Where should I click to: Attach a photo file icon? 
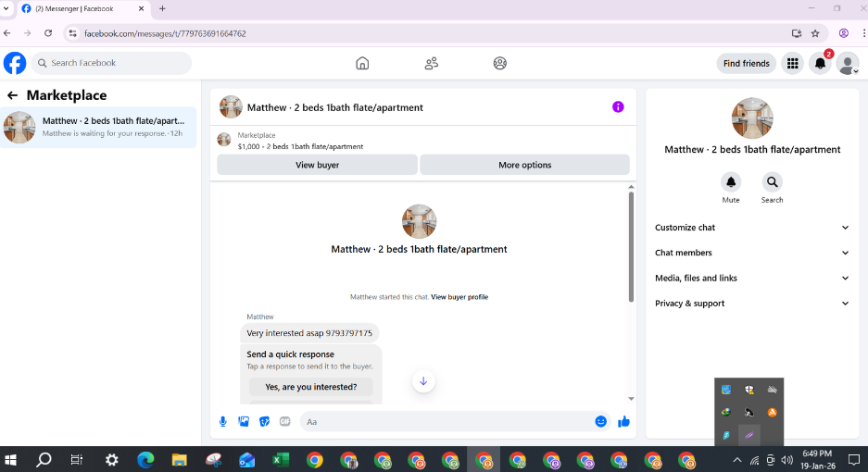coord(244,422)
